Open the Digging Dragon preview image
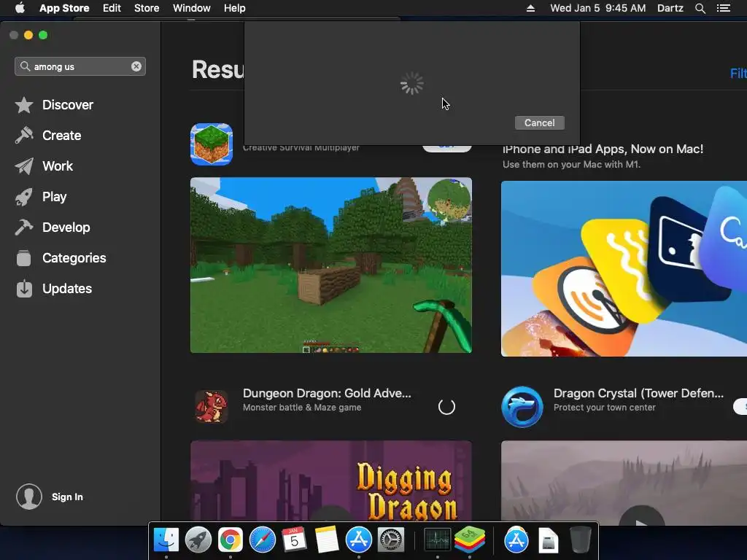Image resolution: width=747 pixels, height=560 pixels. [331, 481]
